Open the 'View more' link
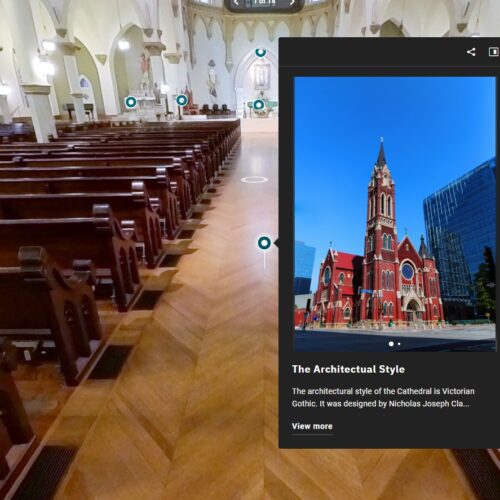The height and width of the screenshot is (500, 500). tap(312, 426)
